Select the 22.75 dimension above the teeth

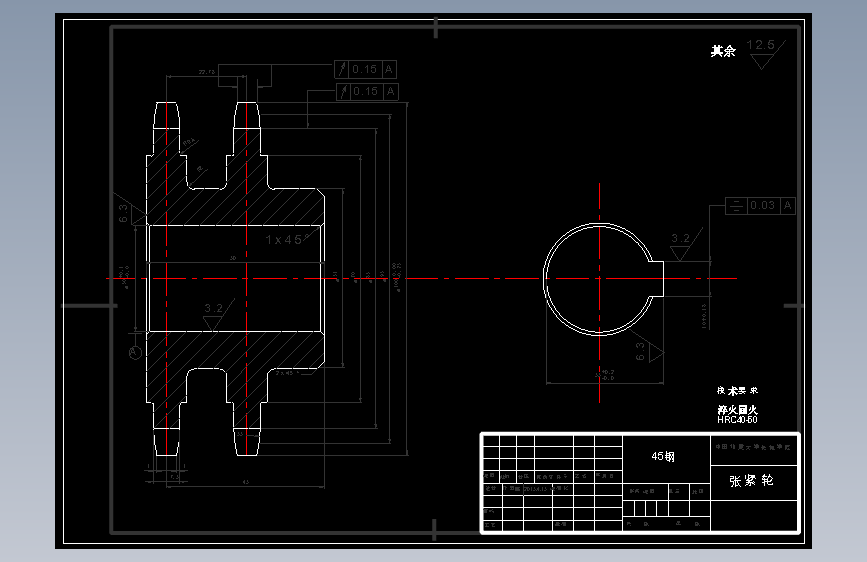[x=206, y=72]
